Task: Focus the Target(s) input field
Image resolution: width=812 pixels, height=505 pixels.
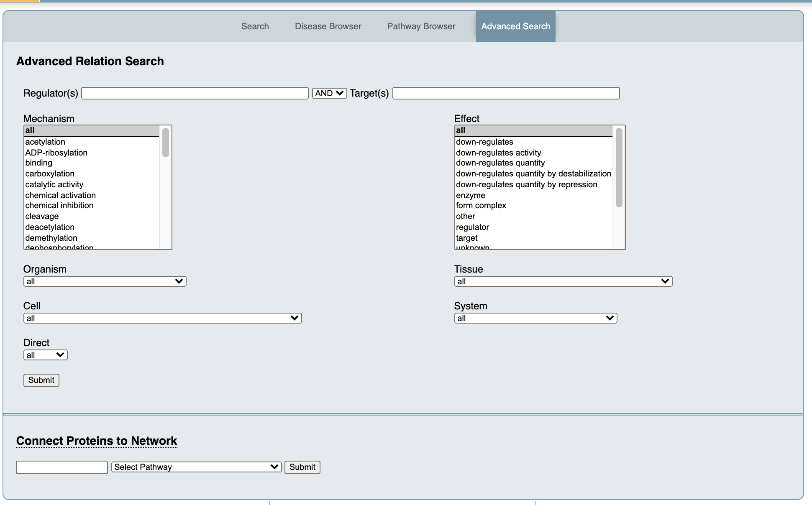Action: [x=506, y=93]
